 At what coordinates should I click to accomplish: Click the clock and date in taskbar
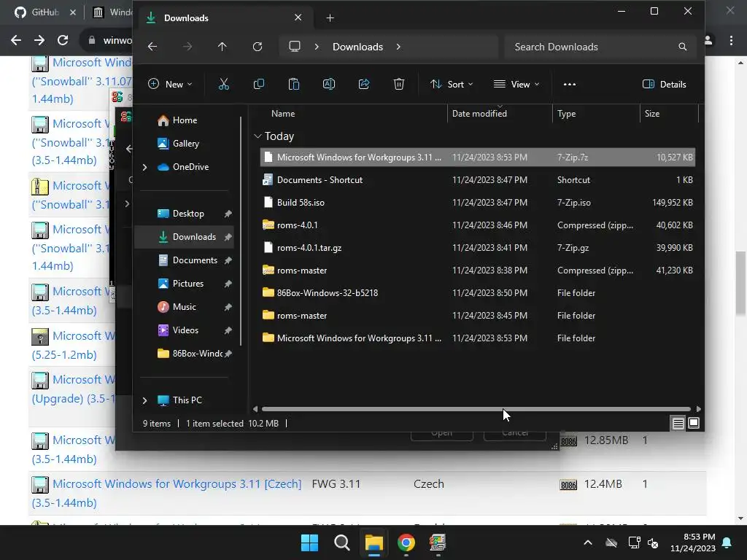pos(693,542)
